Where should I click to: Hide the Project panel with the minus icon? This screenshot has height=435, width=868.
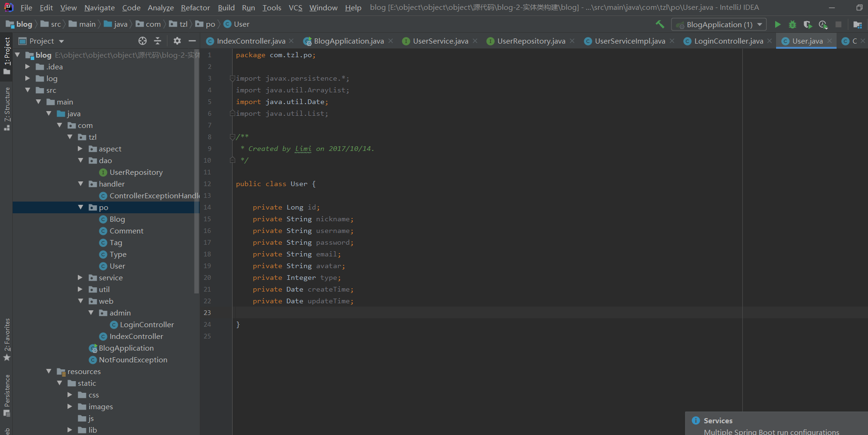pyautogui.click(x=192, y=41)
